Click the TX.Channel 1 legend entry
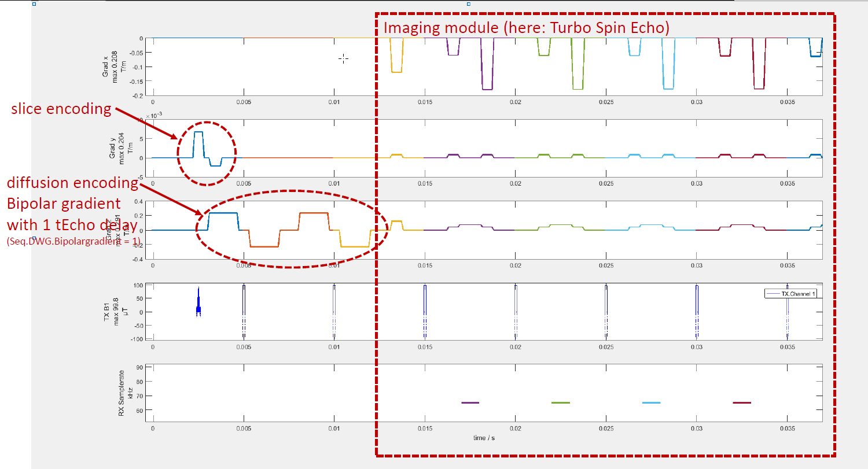The width and height of the screenshot is (868, 469). coord(790,294)
